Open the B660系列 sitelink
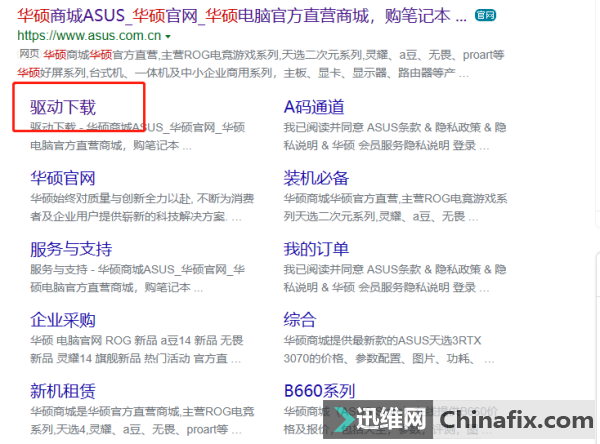 click(320, 391)
